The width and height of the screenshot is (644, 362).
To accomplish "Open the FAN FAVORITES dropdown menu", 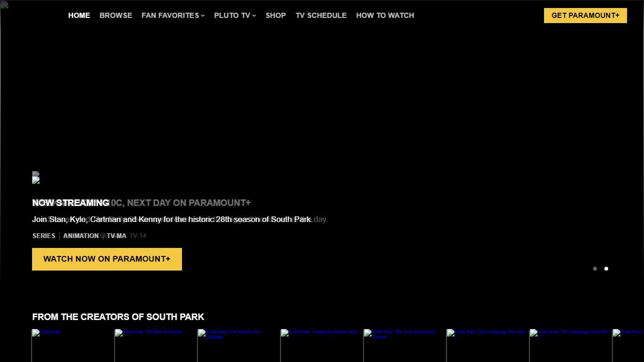I will pos(170,15).
